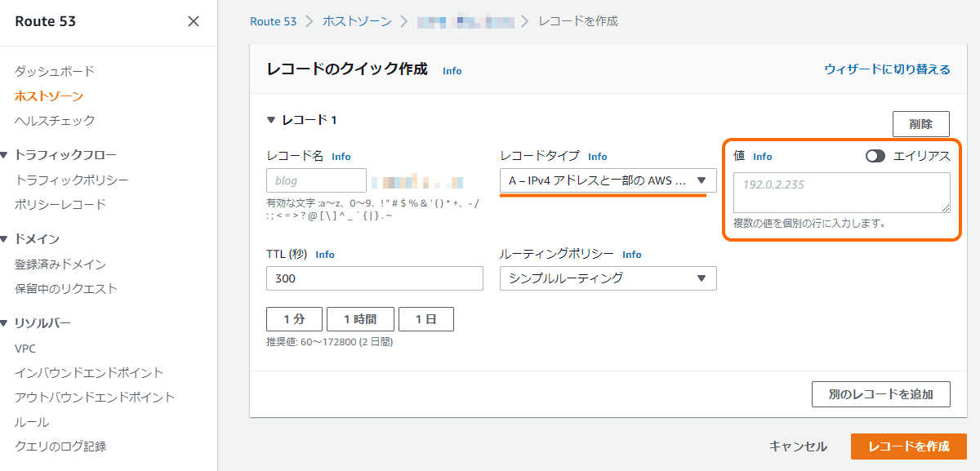Screen dimensions: 980x471
Task: Open the ルーティングポリシー dropdown
Action: [608, 278]
